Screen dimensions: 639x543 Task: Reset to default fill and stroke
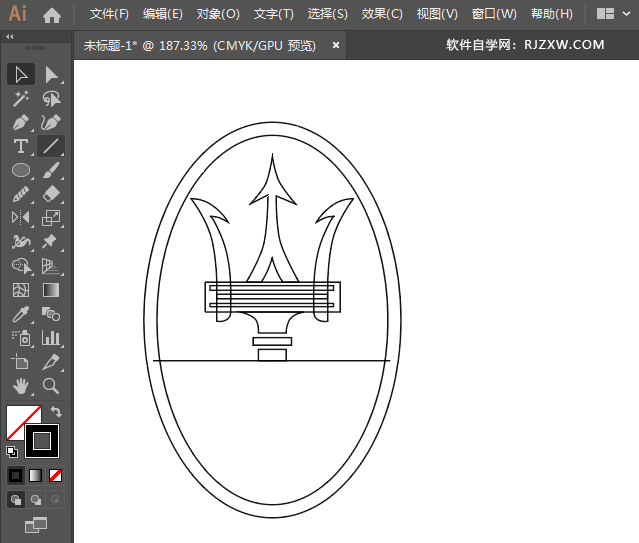12,452
